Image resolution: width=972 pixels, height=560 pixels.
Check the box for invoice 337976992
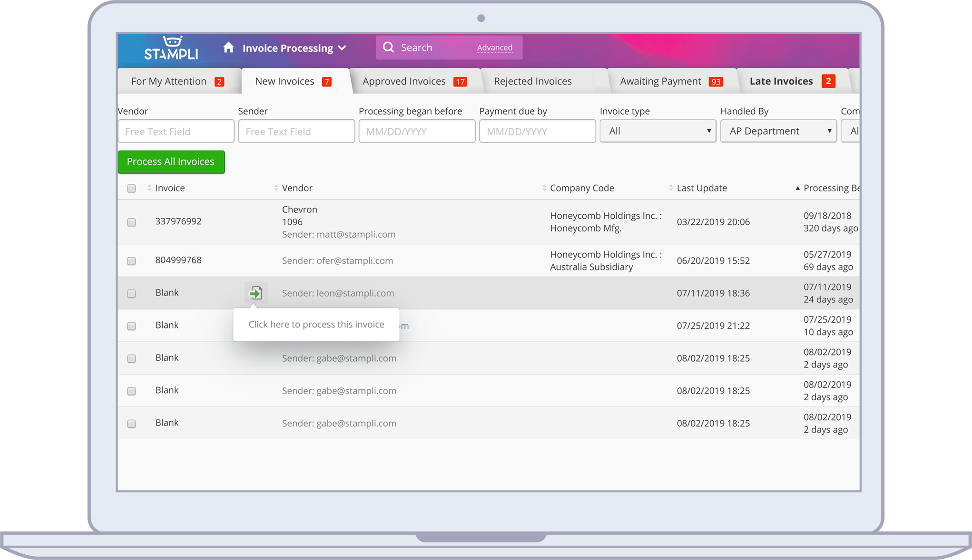pyautogui.click(x=132, y=222)
